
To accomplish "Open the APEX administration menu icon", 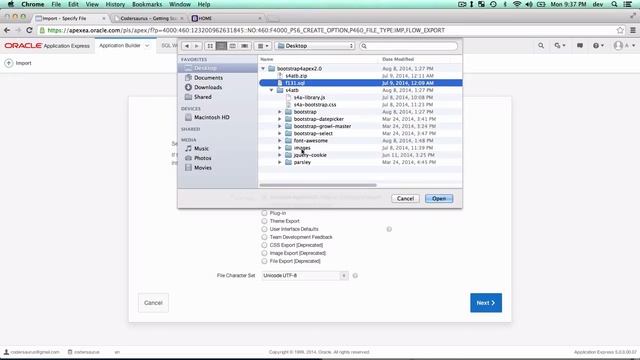I will coord(560,46).
